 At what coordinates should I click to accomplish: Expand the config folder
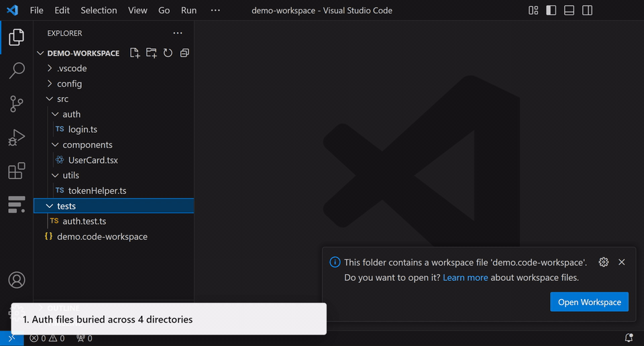tap(114, 84)
